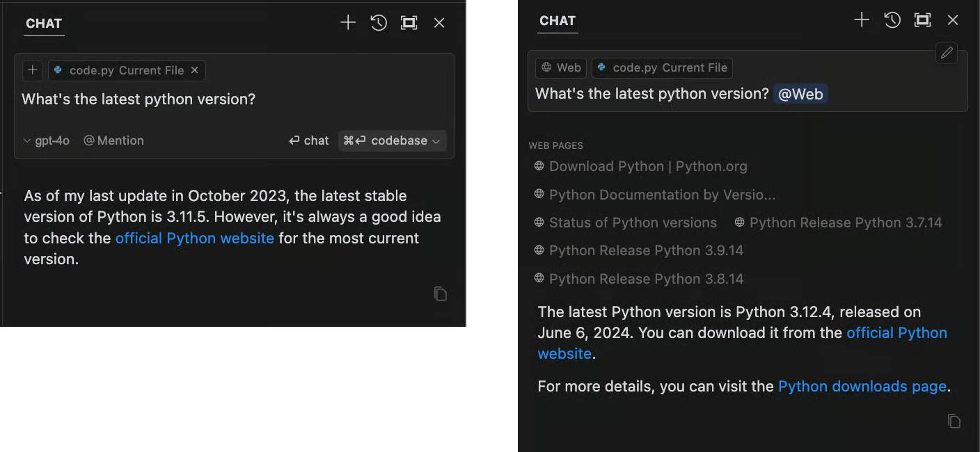980x452 pixels.
Task: Follow the official Python website link
Action: point(194,238)
